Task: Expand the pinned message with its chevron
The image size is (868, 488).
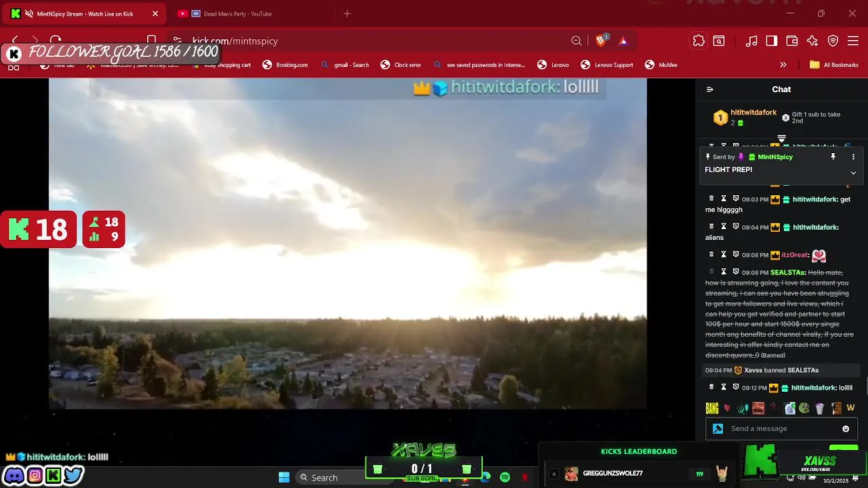Action: (x=853, y=173)
